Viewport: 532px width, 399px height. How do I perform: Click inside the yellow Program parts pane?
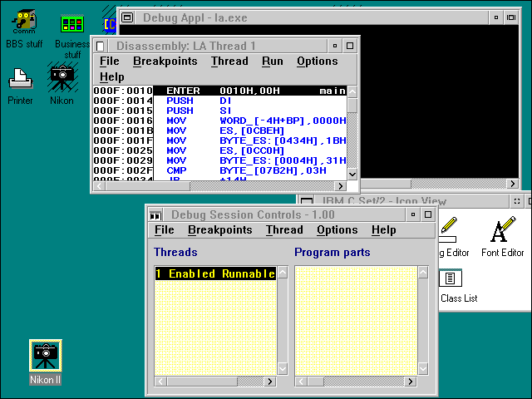pyautogui.click(x=355, y=320)
